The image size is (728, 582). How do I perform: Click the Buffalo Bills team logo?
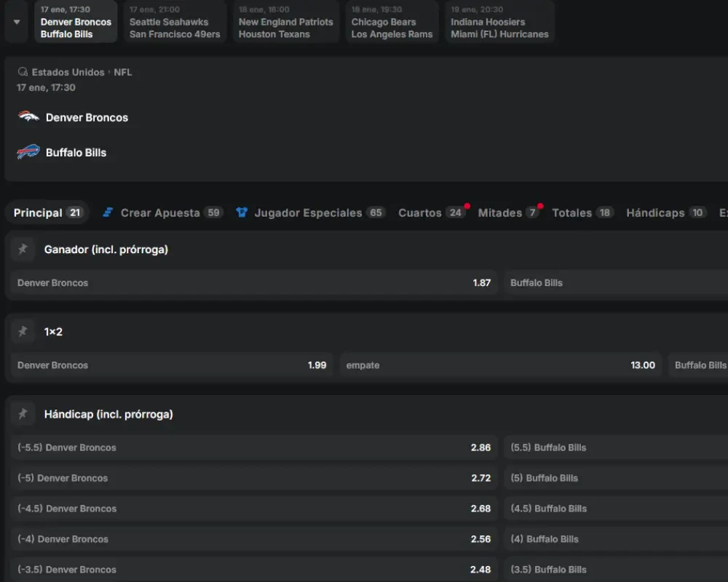tap(28, 152)
